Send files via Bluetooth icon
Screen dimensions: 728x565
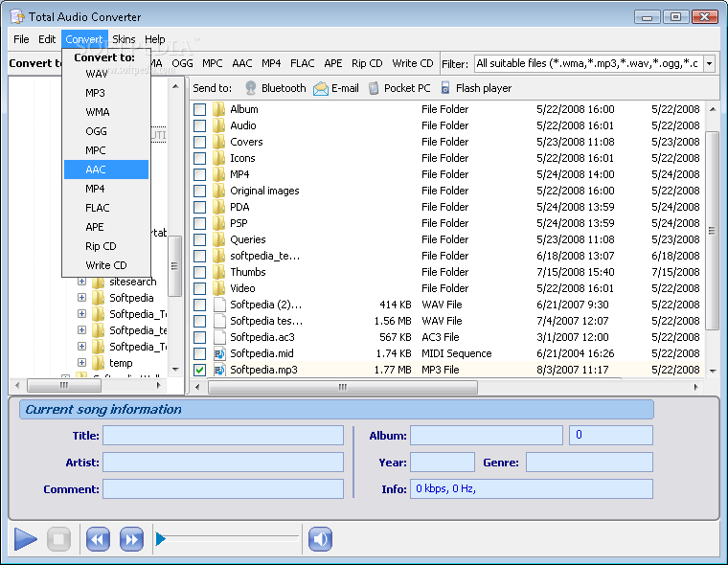(x=251, y=88)
